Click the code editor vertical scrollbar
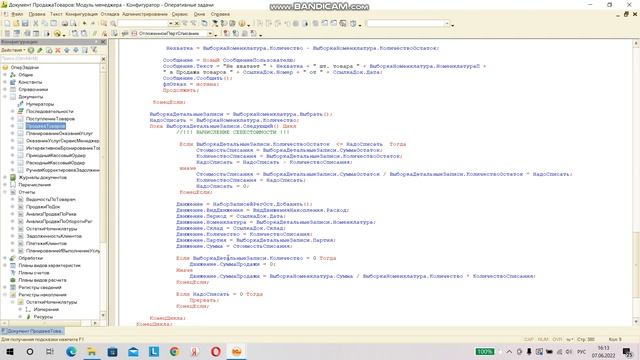This screenshot has height=360, width=640. pyautogui.click(x=636, y=183)
